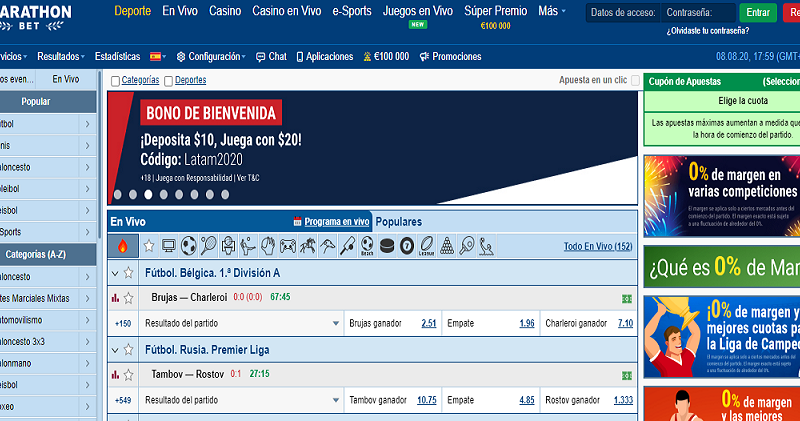Filter live events by horse racing icon

308,246
